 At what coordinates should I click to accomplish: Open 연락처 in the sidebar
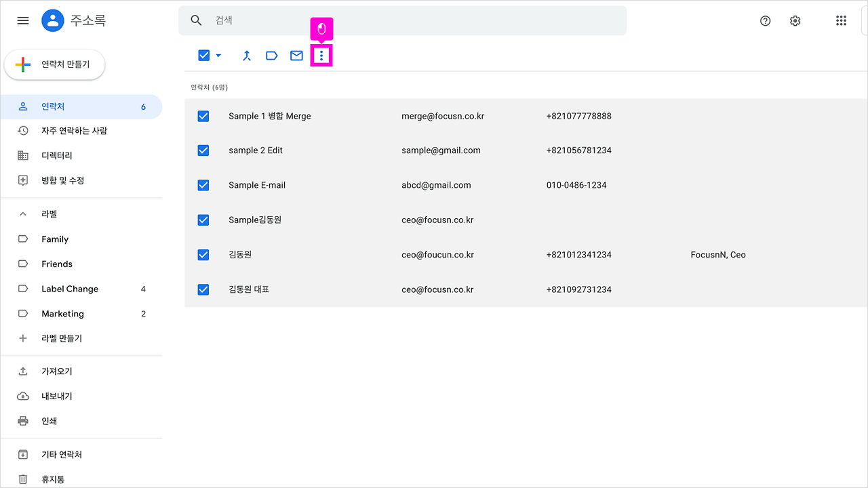81,107
